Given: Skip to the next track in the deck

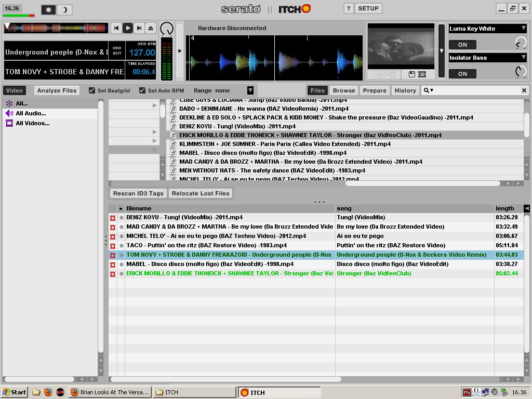Looking at the screenshot, I should pyautogui.click(x=139, y=28).
